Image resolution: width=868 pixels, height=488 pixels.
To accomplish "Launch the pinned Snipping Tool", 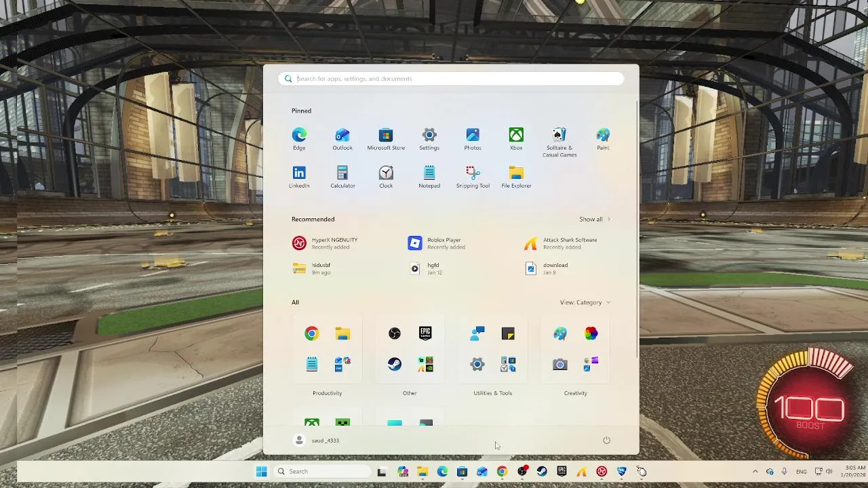I will [473, 177].
